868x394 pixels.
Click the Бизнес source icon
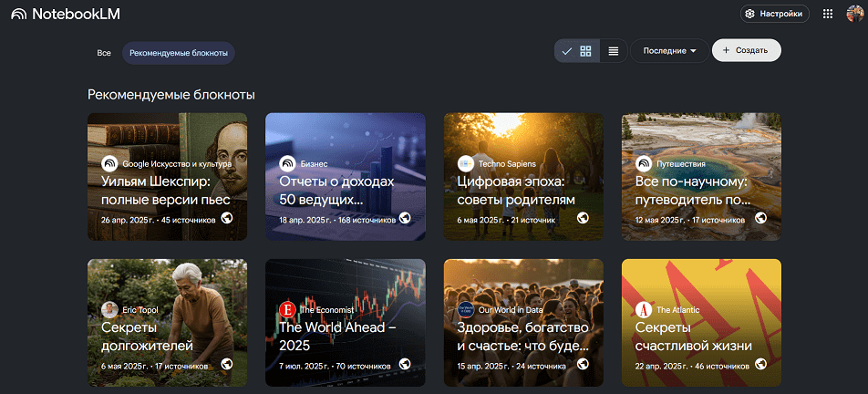[x=287, y=164]
